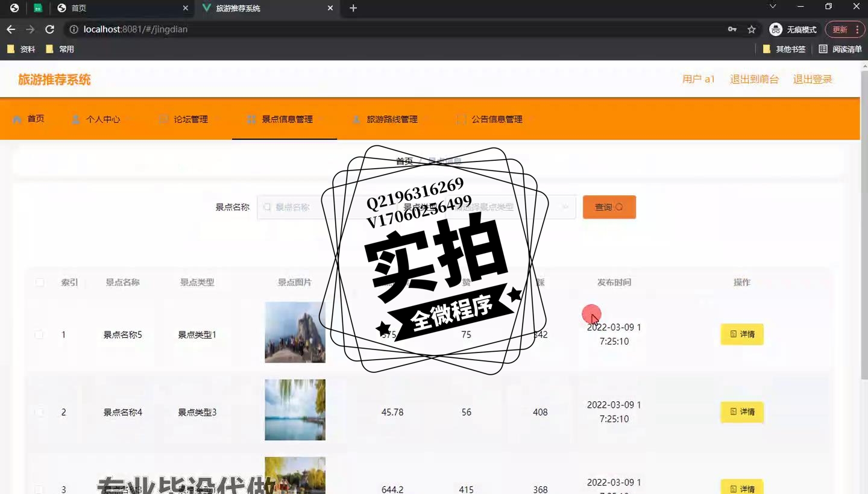
Task: Open the Chrome three-dot menu
Action: tap(857, 30)
